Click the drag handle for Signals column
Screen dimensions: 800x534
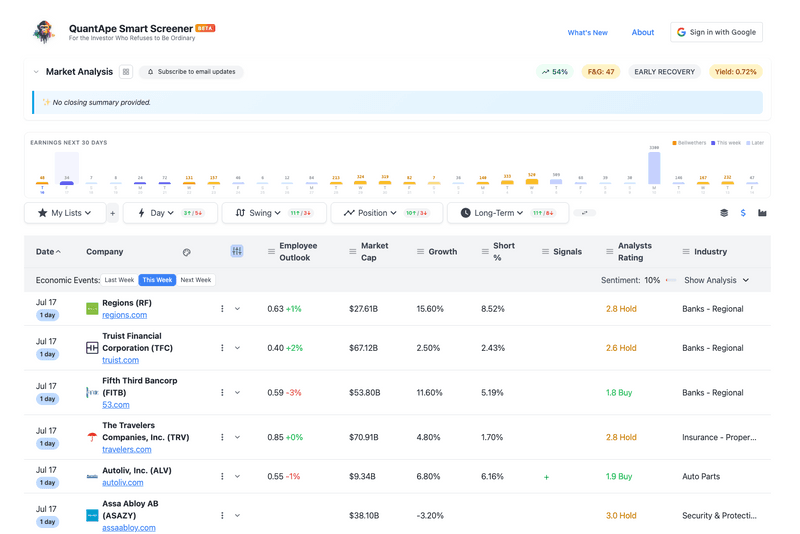click(545, 251)
